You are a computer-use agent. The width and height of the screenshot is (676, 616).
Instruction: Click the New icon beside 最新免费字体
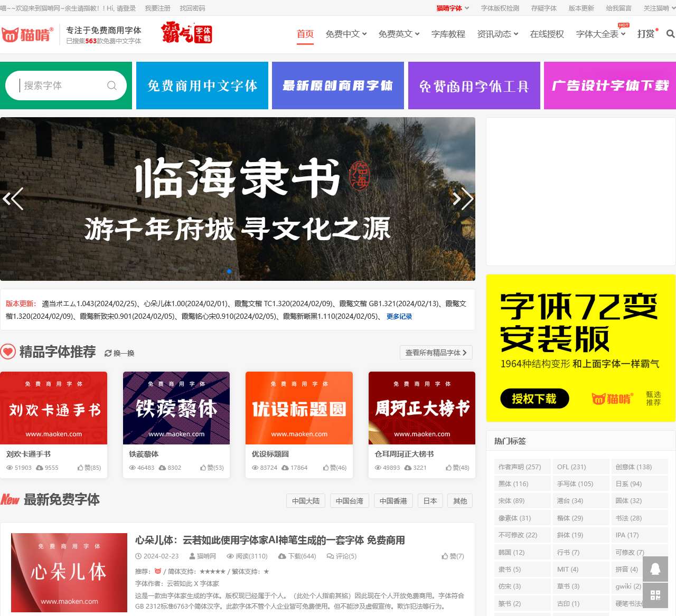click(10, 499)
